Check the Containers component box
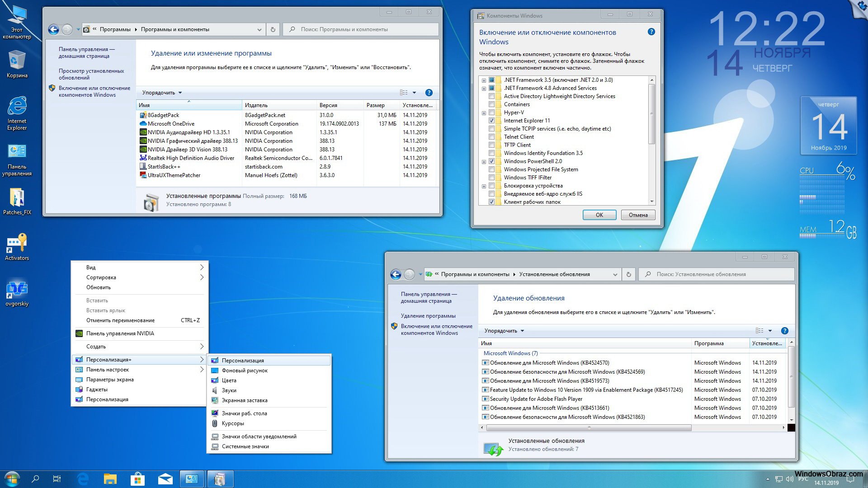 click(x=491, y=104)
